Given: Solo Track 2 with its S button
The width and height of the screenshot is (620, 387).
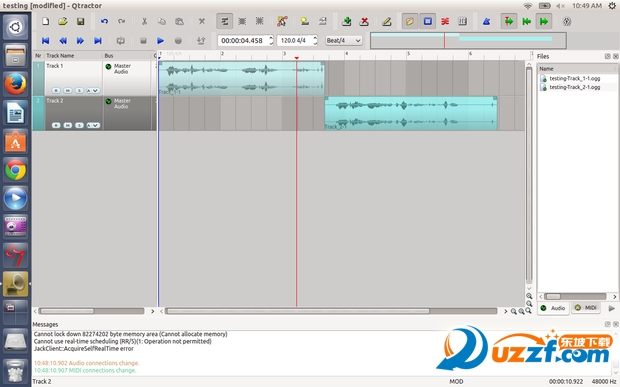Looking at the screenshot, I should click(x=79, y=125).
